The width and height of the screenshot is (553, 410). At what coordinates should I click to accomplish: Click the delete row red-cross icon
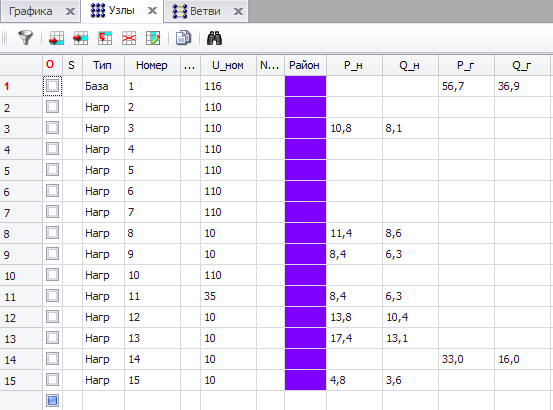point(129,38)
